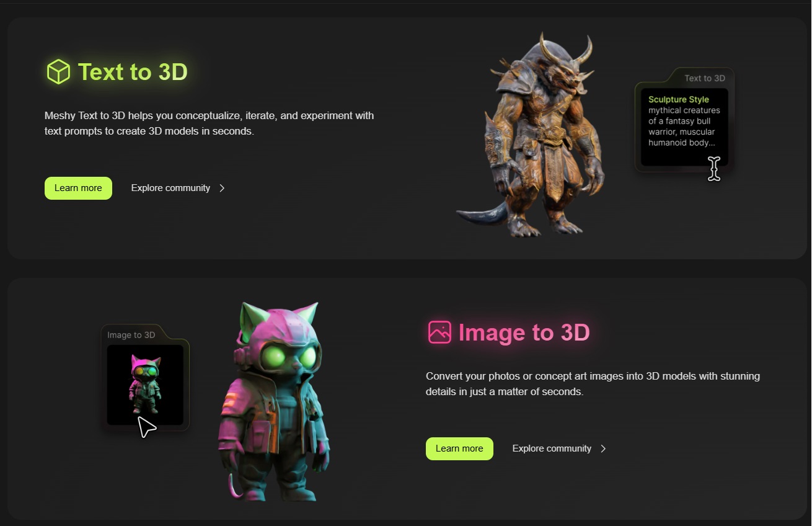Image resolution: width=812 pixels, height=526 pixels.
Task: Click Learn more under Text to 3D
Action: (x=78, y=188)
